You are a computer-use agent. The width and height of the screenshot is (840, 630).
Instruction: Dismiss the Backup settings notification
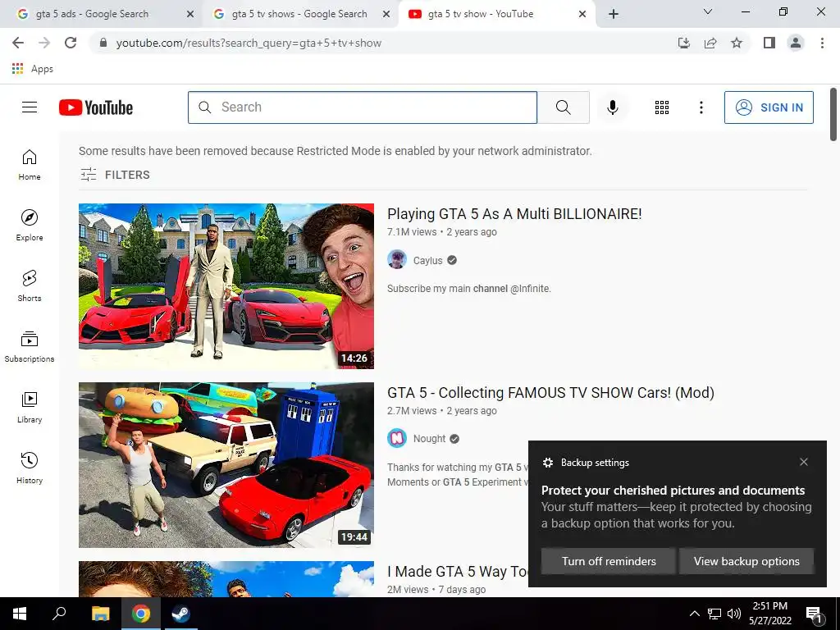804,462
